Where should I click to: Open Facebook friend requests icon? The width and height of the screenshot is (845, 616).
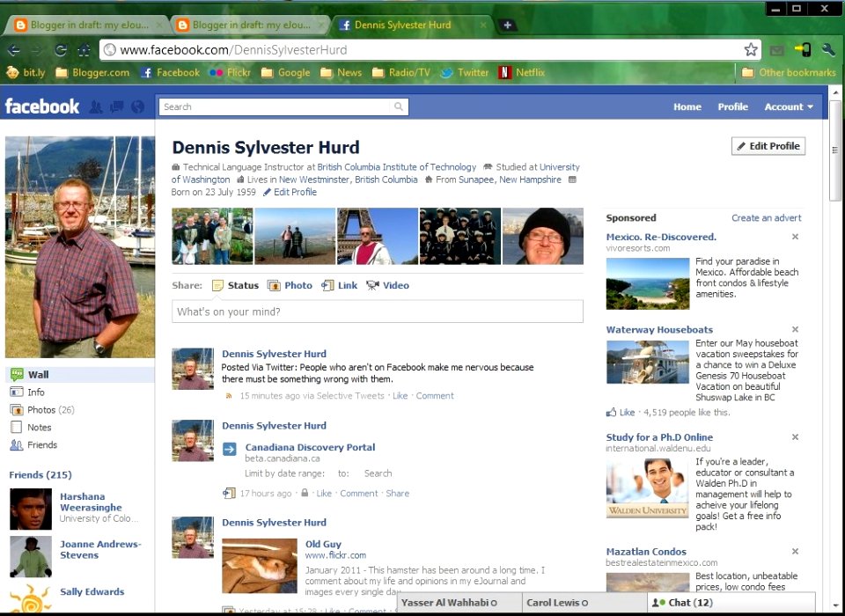pyautogui.click(x=96, y=106)
